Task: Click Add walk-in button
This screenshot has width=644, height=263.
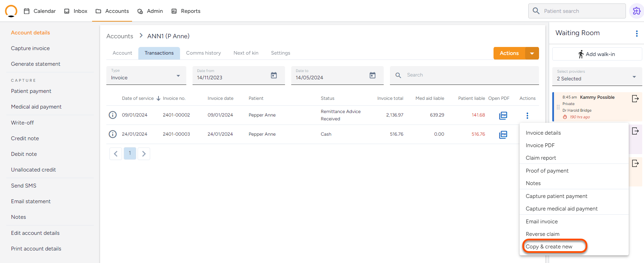Action: point(597,54)
